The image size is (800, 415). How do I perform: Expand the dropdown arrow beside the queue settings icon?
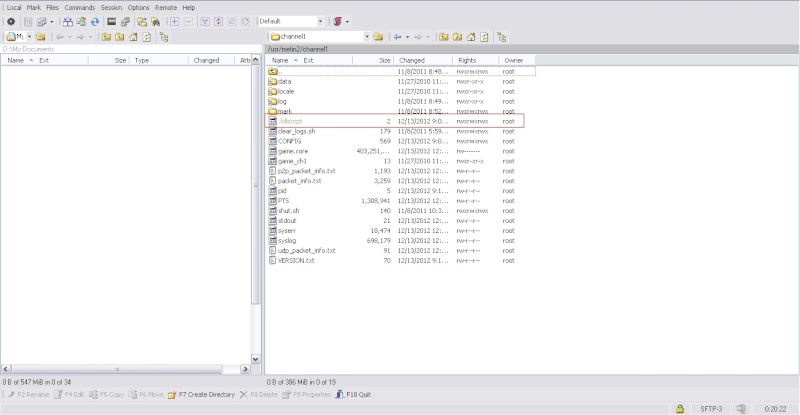[52, 21]
